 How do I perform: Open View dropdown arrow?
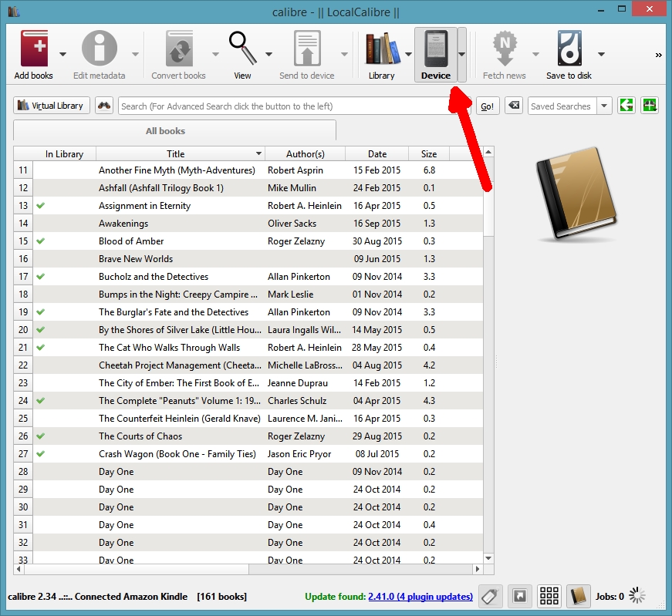coord(268,55)
